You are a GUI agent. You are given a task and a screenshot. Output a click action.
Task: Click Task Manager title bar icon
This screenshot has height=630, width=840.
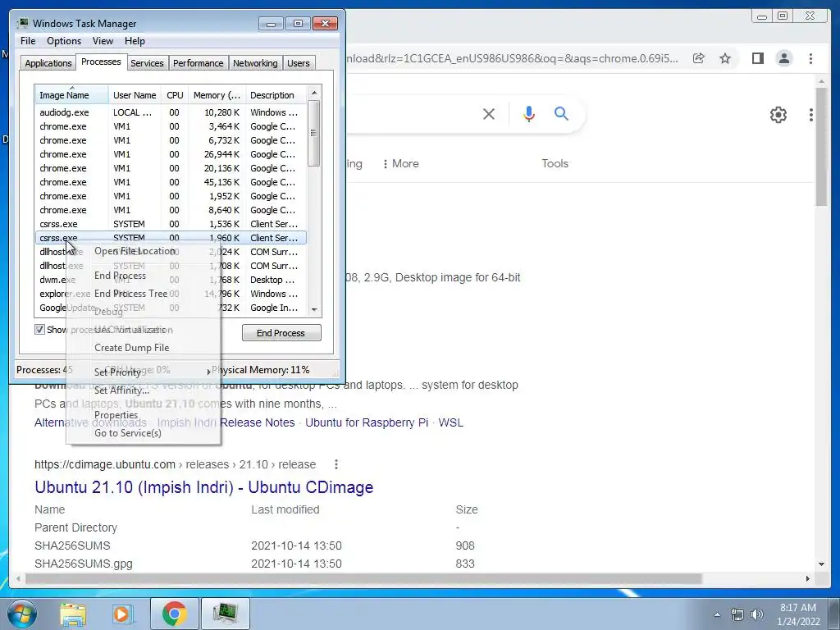click(x=22, y=23)
